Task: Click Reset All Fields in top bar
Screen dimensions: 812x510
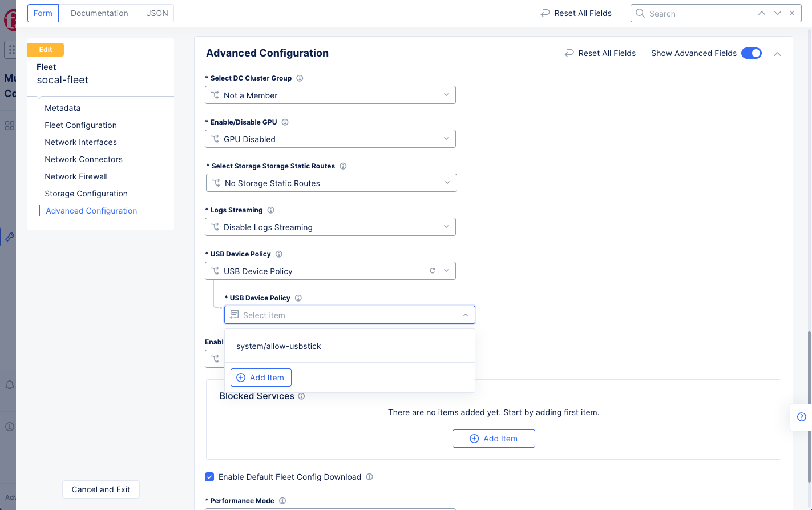Action: coord(576,13)
